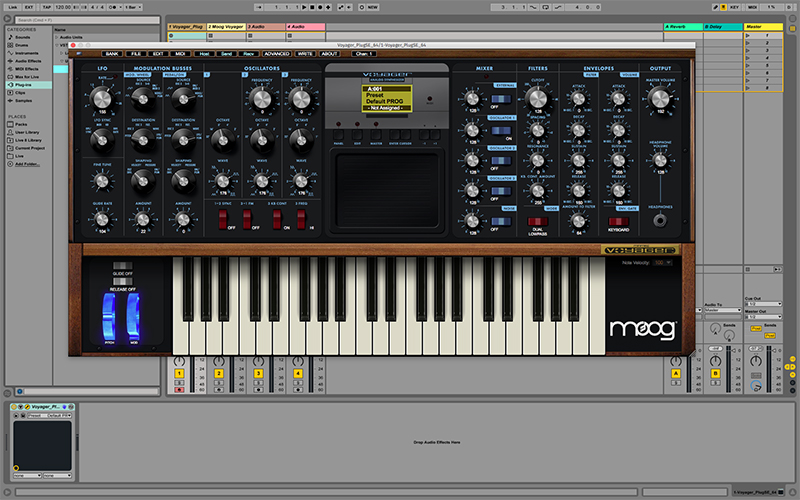Click the DUAL LOWPASS filter mode switch
800x500 pixels.
537,221
